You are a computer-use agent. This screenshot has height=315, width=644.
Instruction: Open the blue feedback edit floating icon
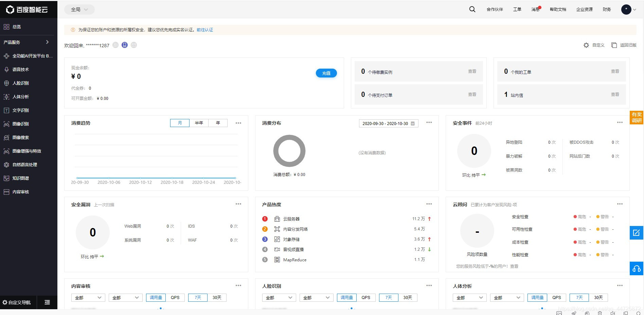[637, 233]
